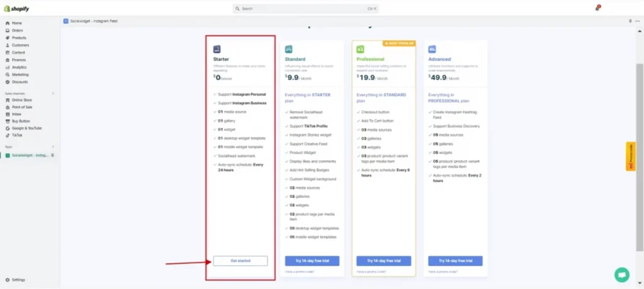
Task: Click the $19.9 / Month price
Action: [372, 77]
